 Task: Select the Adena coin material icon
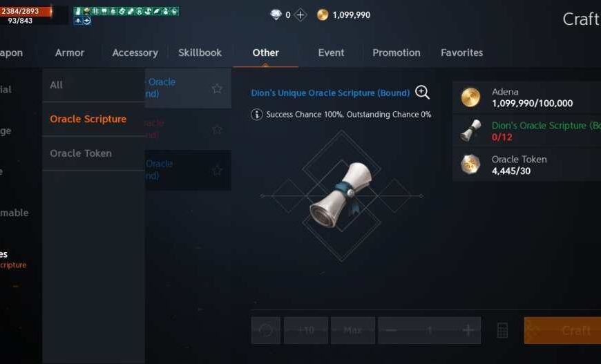[470, 97]
